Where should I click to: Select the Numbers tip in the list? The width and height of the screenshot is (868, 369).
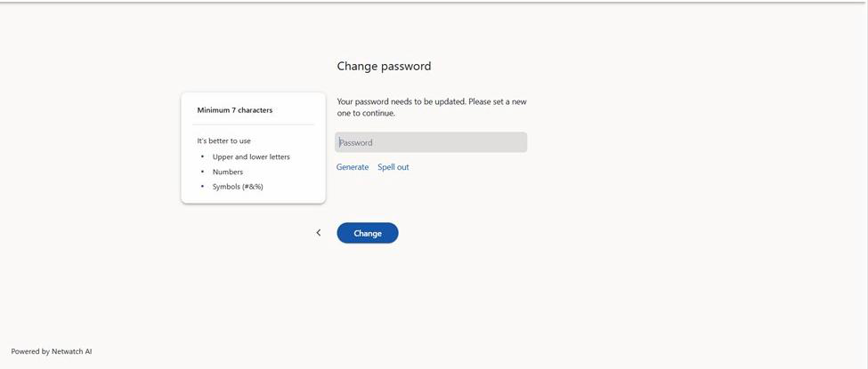pyautogui.click(x=228, y=172)
